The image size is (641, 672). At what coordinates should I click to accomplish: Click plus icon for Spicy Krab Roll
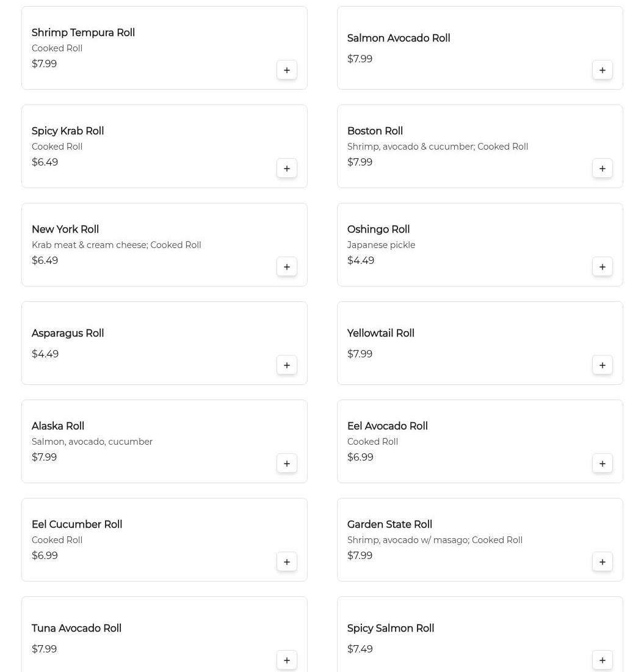[x=287, y=169]
